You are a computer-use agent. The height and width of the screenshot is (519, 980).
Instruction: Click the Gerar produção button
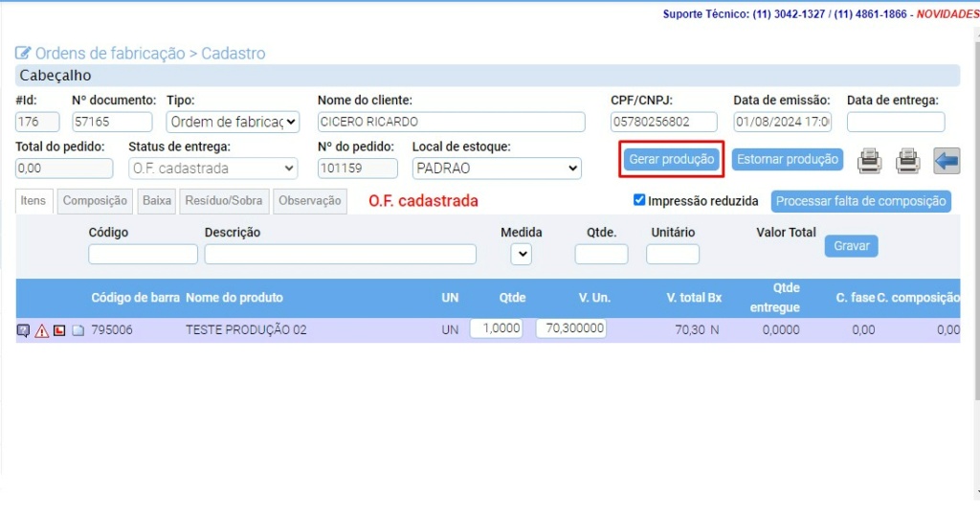point(671,160)
